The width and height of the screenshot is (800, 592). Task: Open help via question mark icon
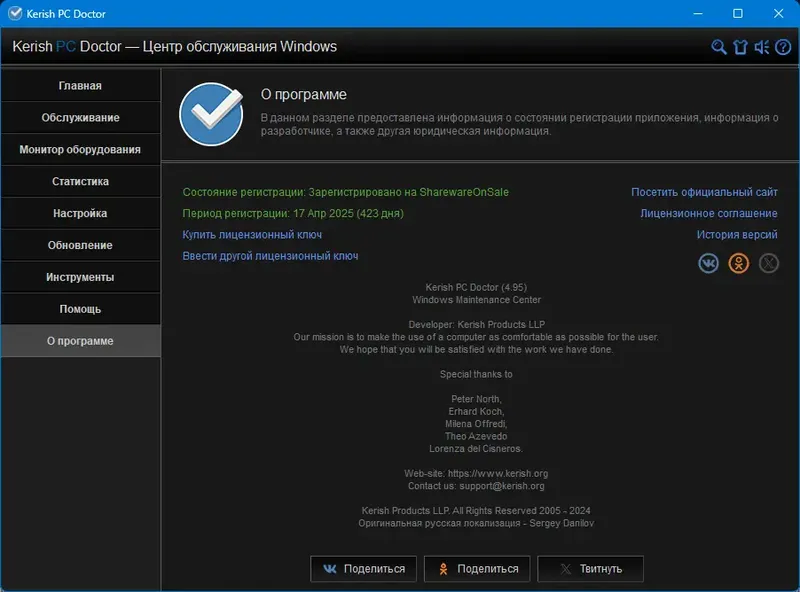coord(783,47)
